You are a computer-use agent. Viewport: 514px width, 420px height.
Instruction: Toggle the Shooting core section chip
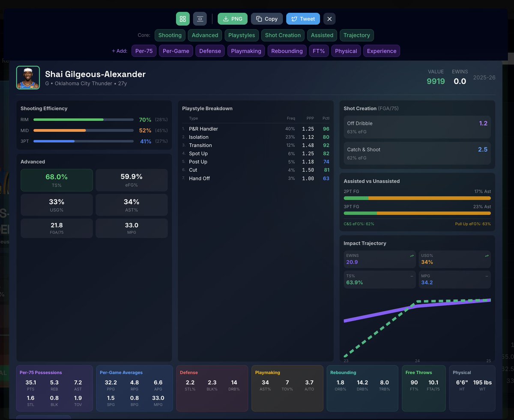[170, 35]
